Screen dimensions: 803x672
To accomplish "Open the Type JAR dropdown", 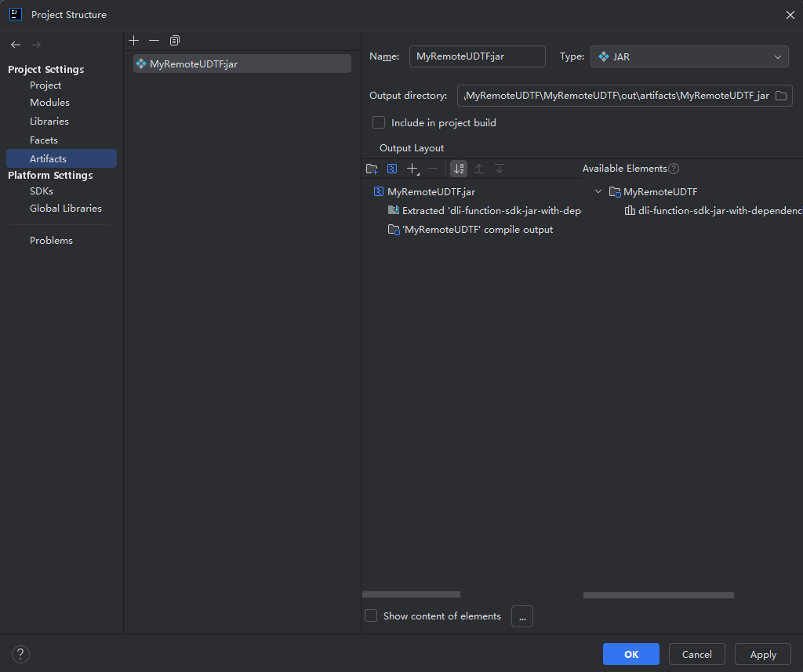I will (x=689, y=56).
